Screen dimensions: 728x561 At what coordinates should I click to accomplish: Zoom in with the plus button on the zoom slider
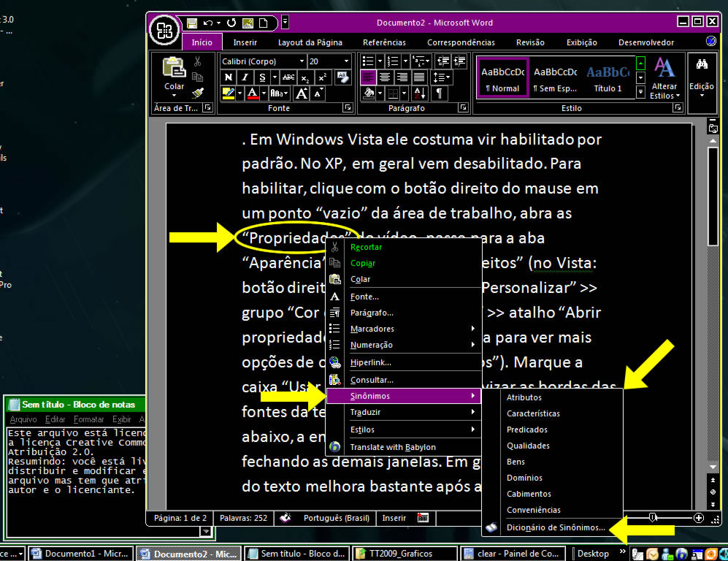(x=698, y=518)
